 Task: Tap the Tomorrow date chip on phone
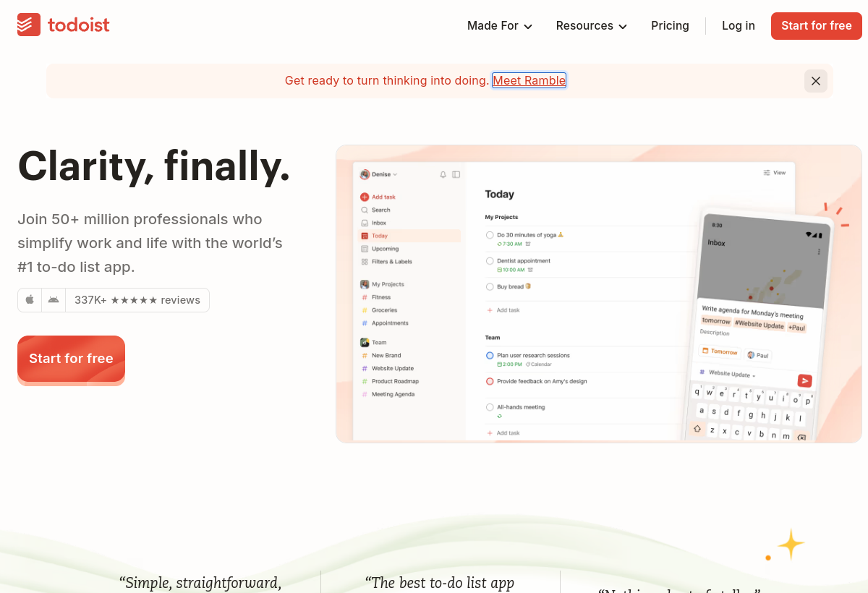pos(719,351)
